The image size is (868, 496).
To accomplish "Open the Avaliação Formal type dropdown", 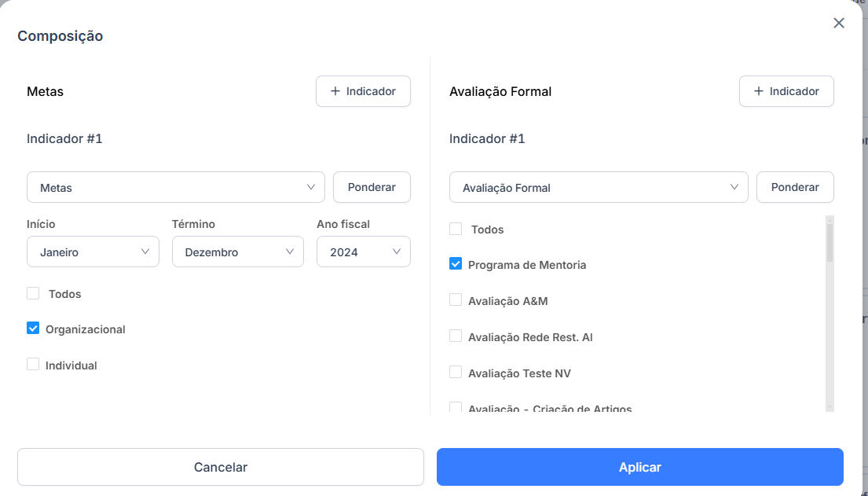I will (599, 187).
